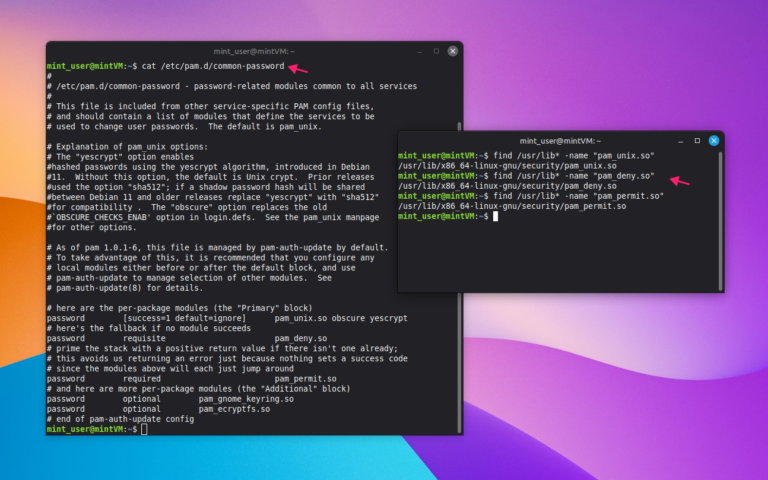Minimize the right terminal window
Image resolution: width=768 pixels, height=480 pixels.
(680, 141)
